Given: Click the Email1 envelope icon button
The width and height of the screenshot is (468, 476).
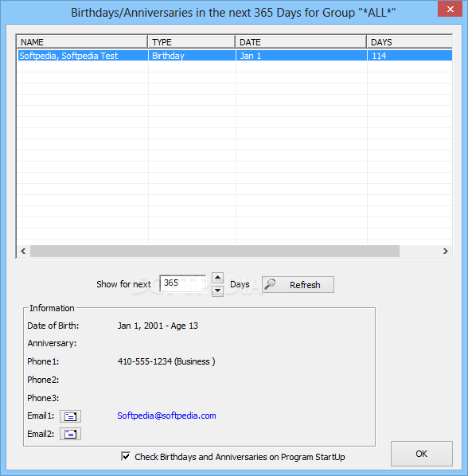Looking at the screenshot, I should click(x=70, y=416).
